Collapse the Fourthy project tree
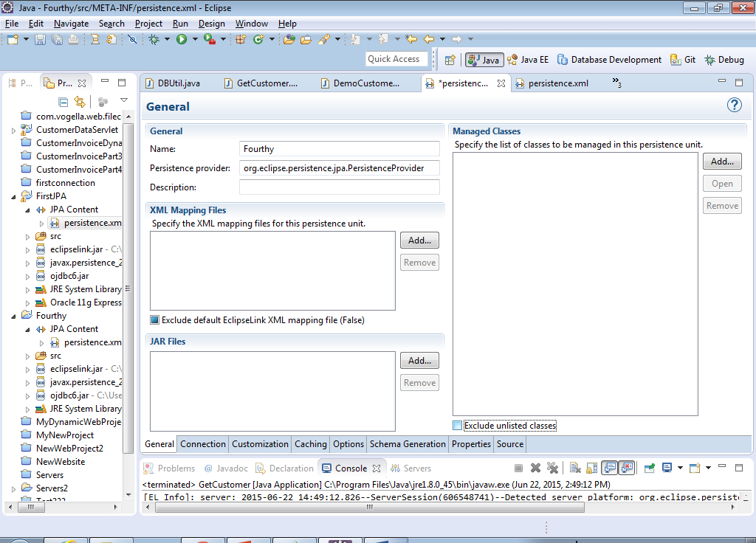Viewport: 756px width, 543px height. coord(13,316)
